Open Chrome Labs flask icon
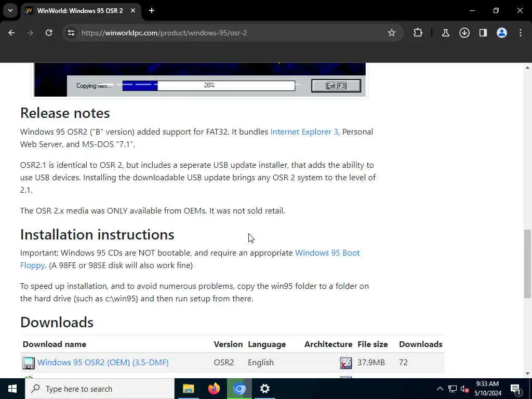This screenshot has width=532, height=399. 445,33
